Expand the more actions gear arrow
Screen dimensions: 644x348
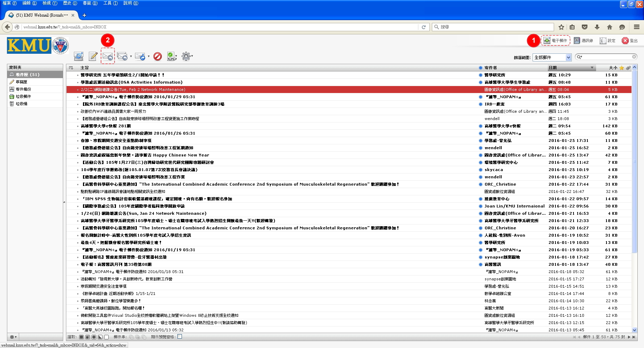pyautogui.click(x=192, y=56)
